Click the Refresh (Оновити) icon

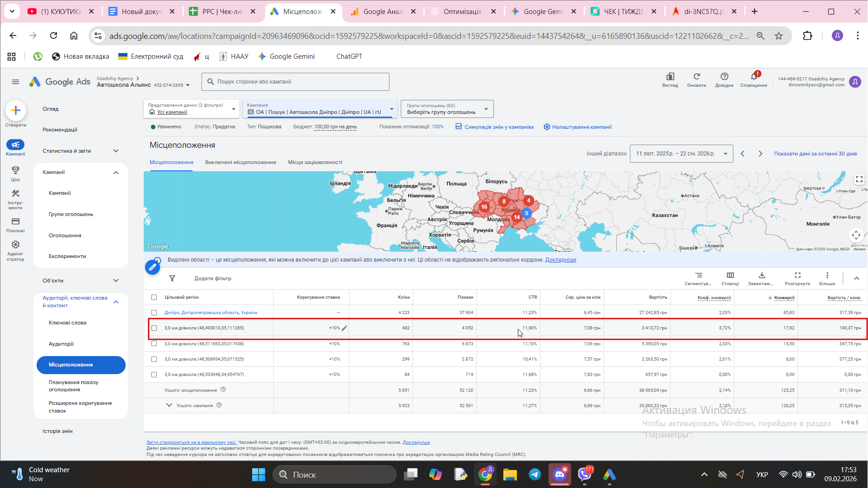tap(696, 77)
